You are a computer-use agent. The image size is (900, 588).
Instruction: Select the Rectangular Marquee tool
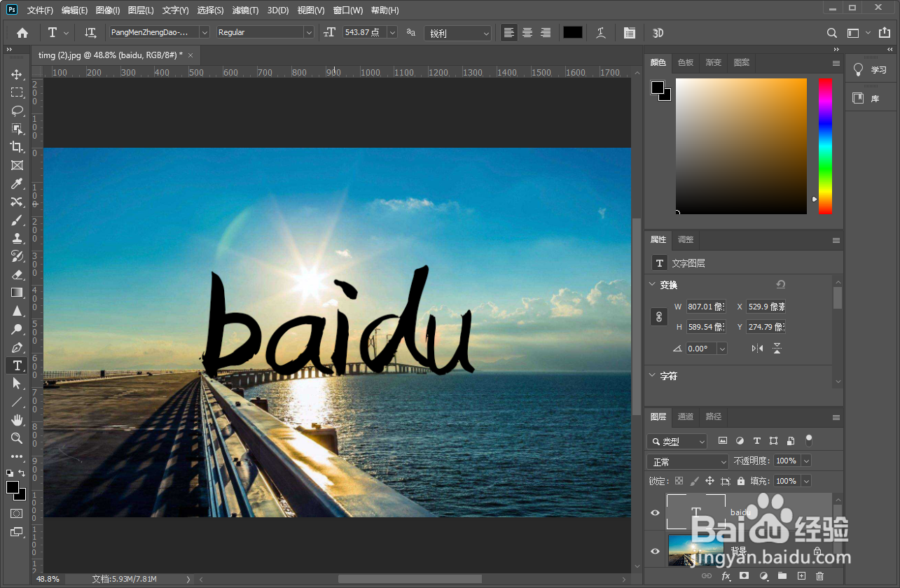[x=17, y=92]
